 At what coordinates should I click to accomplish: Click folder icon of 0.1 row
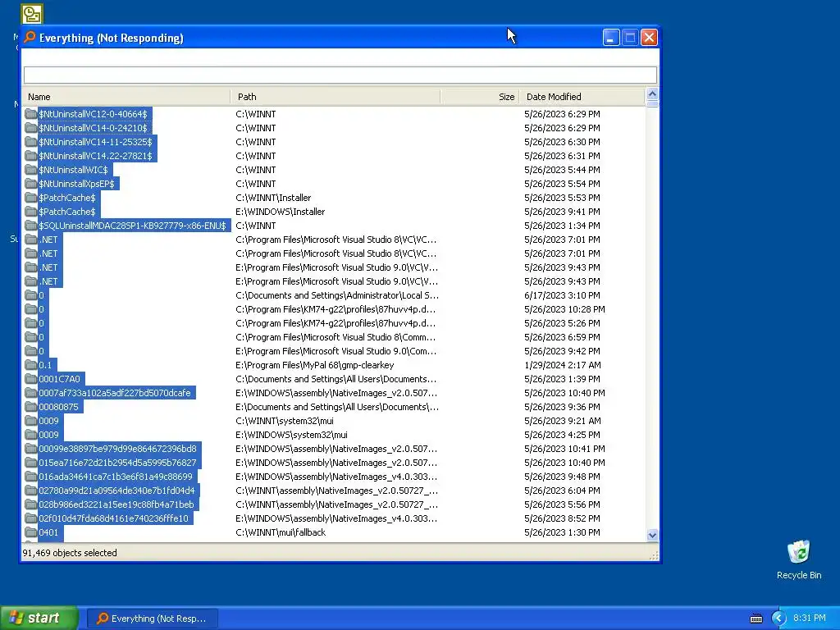pyautogui.click(x=30, y=365)
